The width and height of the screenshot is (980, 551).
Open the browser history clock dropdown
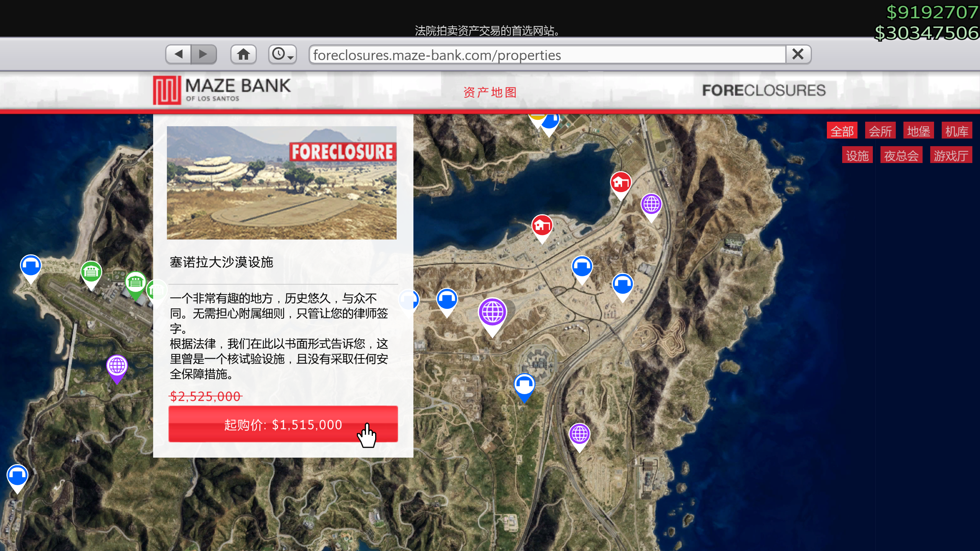coord(283,54)
